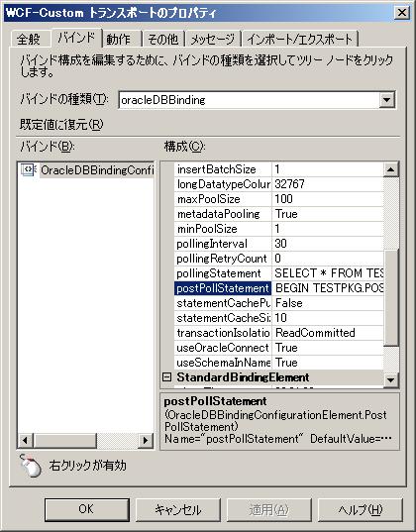This screenshot has height=532, width=416.
Task: Collapse the StandardBindingElement category
Action: (x=166, y=376)
